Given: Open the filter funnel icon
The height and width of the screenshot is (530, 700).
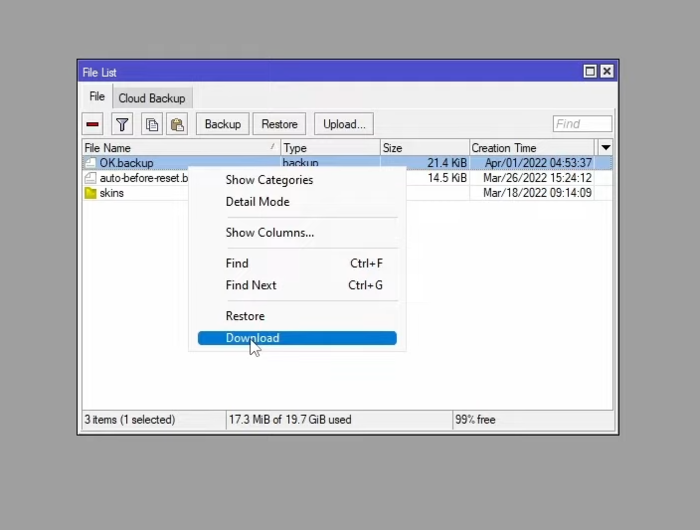Looking at the screenshot, I should coord(122,124).
